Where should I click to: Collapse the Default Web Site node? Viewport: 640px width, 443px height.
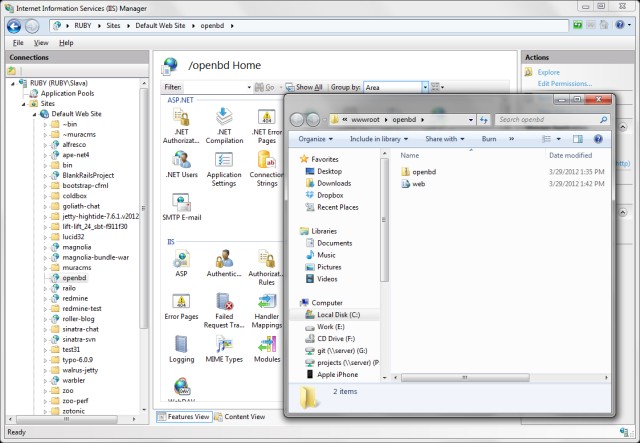(x=34, y=114)
